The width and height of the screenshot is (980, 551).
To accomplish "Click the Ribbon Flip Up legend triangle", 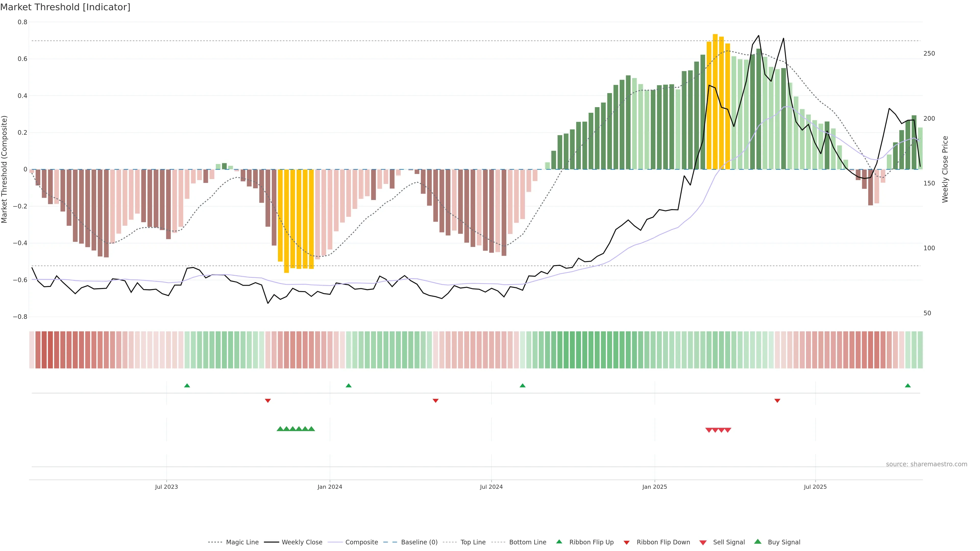I will coord(559,542).
